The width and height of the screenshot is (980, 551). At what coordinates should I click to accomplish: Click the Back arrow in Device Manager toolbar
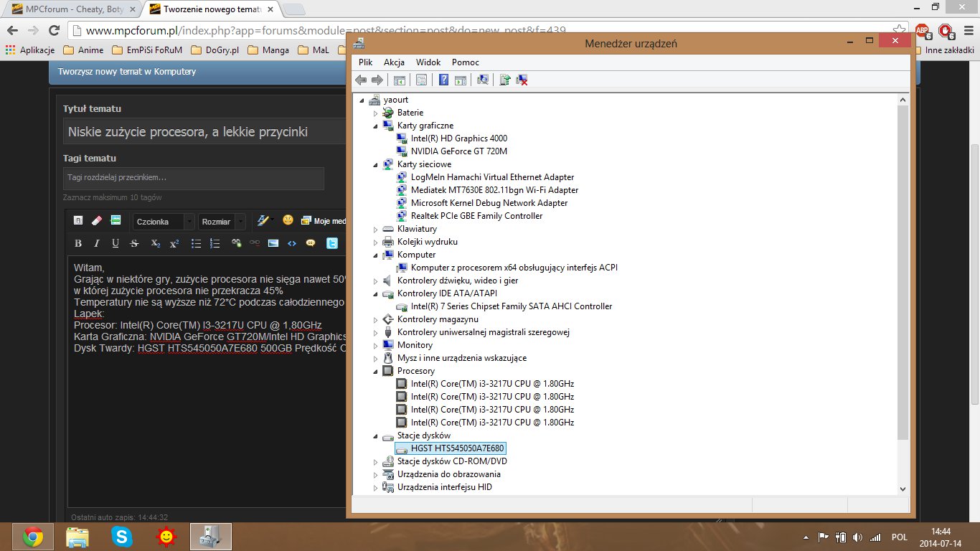coord(361,80)
